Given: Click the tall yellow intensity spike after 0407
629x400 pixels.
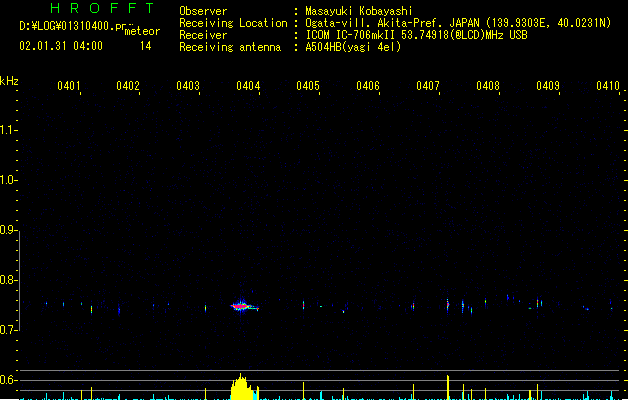Looking at the screenshot, I should click(448, 387).
